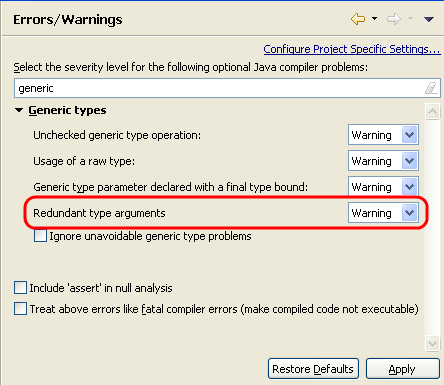Check Include 'assert' in null analysis
This screenshot has width=444, height=385.
point(20,288)
